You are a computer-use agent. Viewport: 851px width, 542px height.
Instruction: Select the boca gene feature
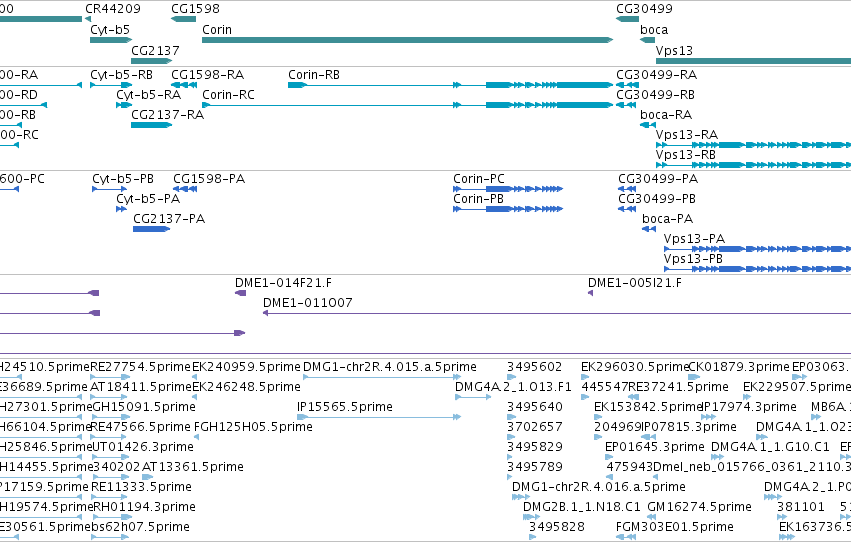click(647, 40)
